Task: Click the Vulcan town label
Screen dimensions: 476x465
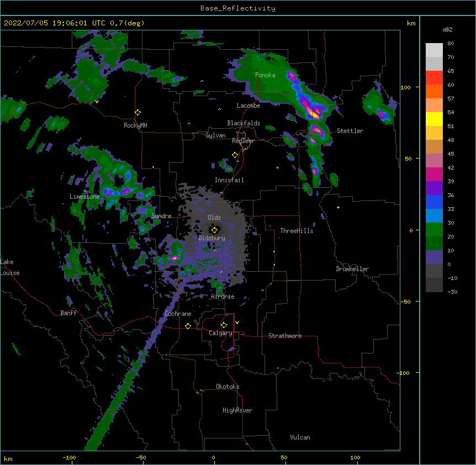Action: pyautogui.click(x=300, y=437)
